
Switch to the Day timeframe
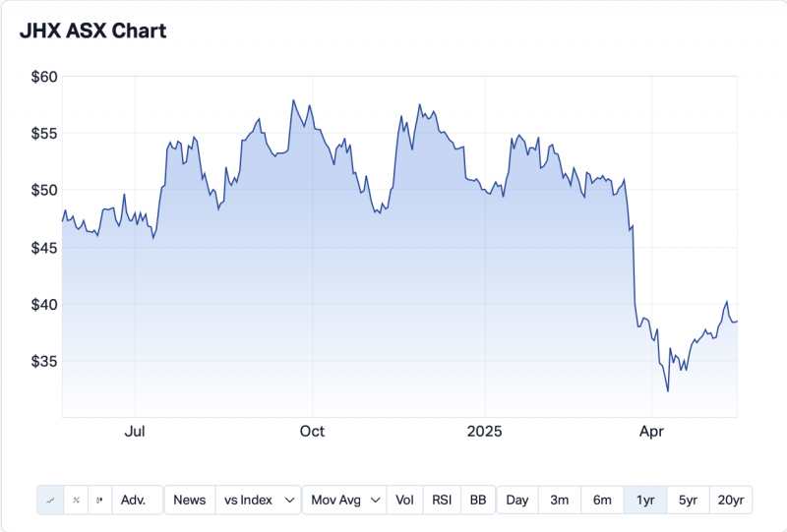(x=517, y=500)
